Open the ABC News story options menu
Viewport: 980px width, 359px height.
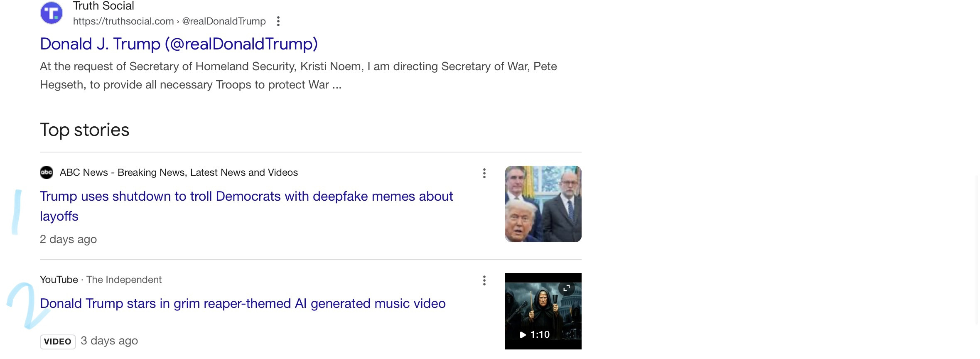(x=484, y=173)
